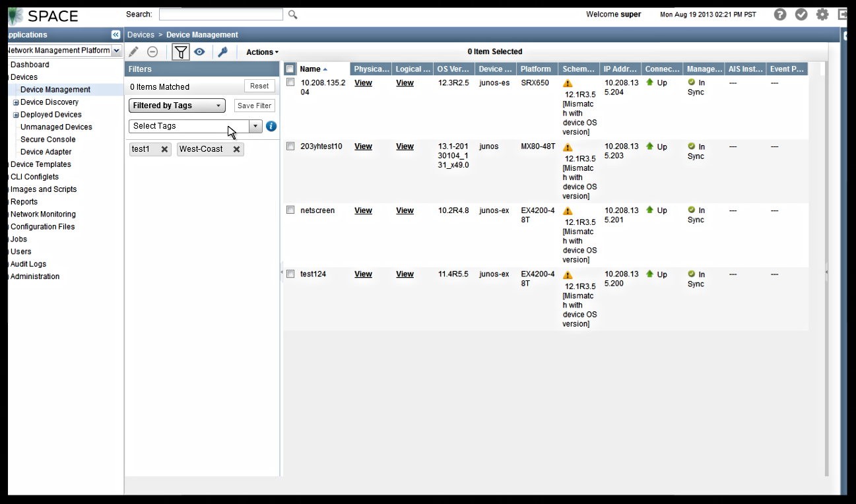Open CLI Configlets
Viewport: 856px width, 504px height.
34,177
